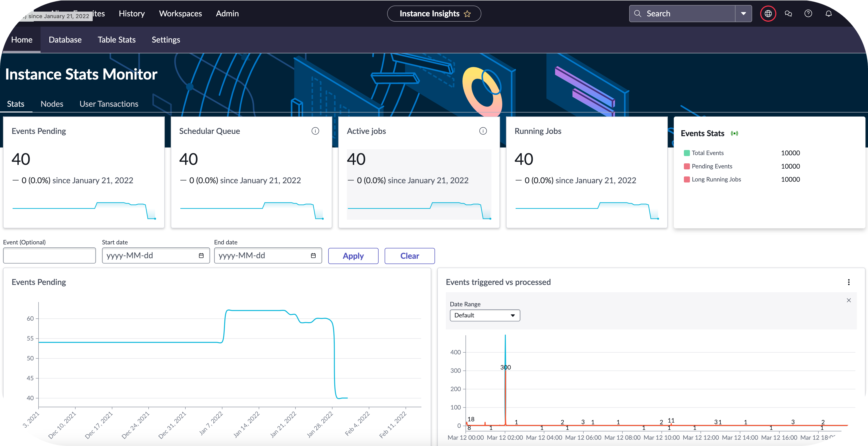Select the User Transactions tab

[x=109, y=104]
